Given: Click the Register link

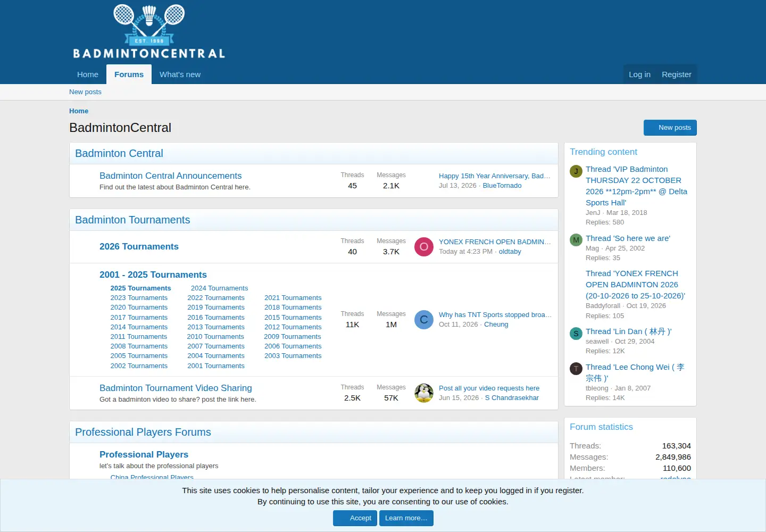Looking at the screenshot, I should (x=677, y=74).
